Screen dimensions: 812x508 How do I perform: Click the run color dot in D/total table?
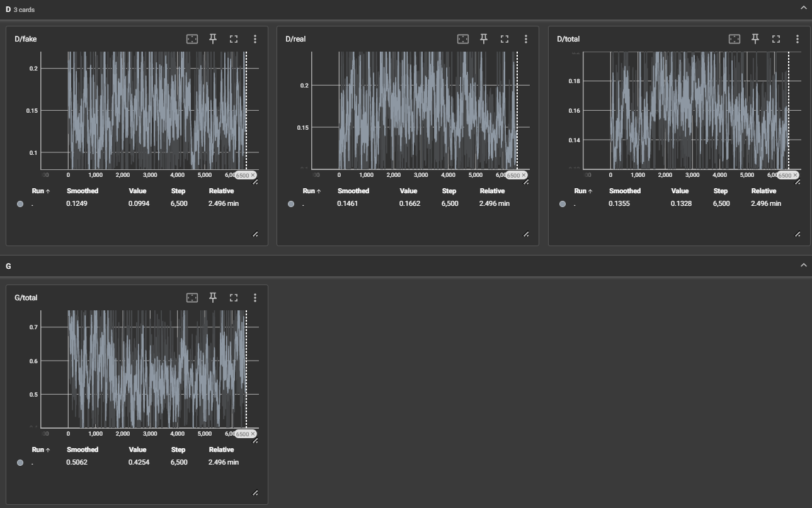pos(563,204)
